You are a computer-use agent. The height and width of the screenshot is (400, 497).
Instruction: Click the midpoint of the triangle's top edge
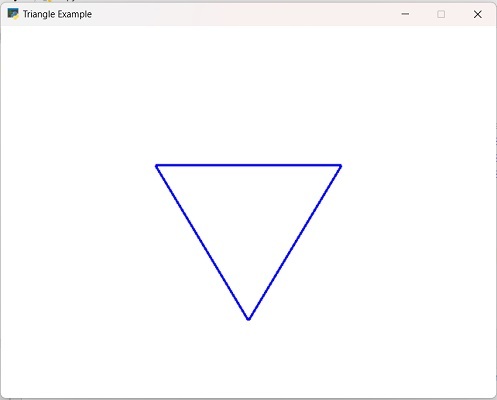[248, 165]
